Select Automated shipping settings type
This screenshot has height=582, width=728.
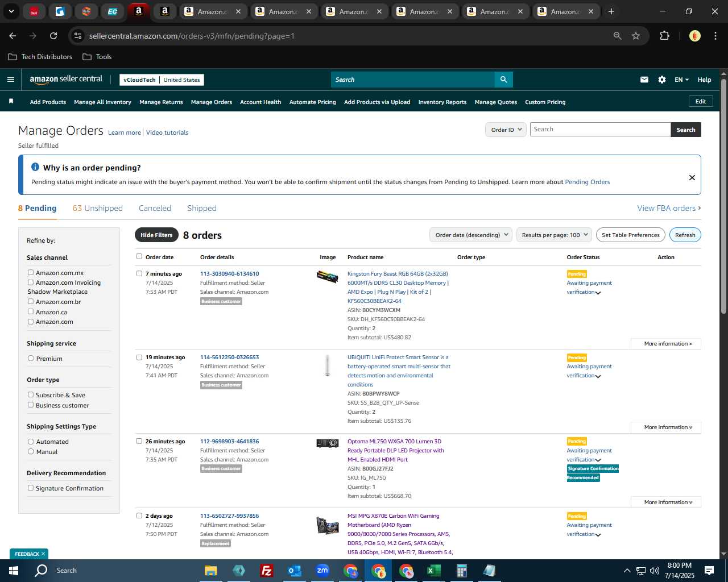31,441
